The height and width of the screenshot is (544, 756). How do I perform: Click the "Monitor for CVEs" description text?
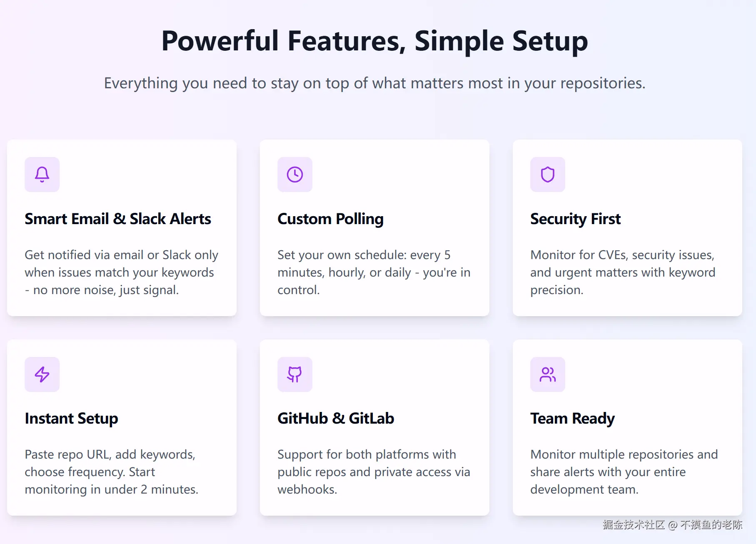623,272
